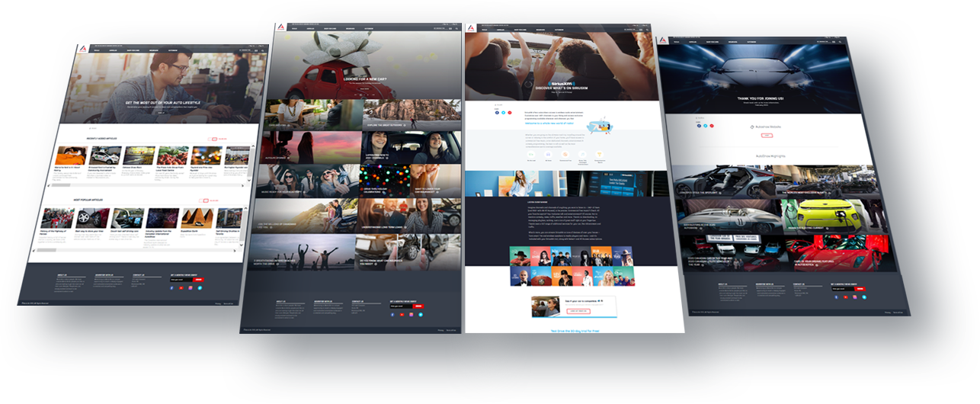Open Drive Thru Holiday Celebrations tile
This screenshot has height=404, width=980.
pyautogui.click(x=385, y=181)
